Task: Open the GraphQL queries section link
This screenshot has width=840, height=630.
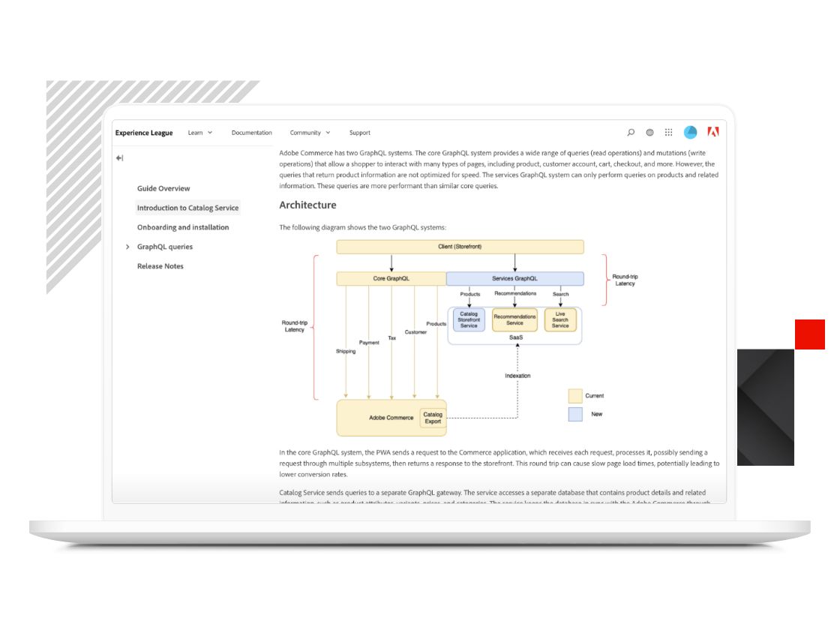Action: coord(165,247)
